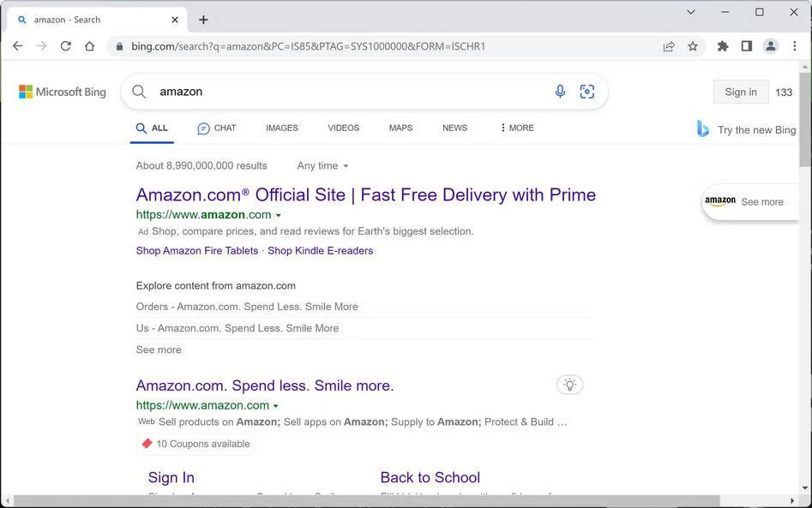Toggle the browser side panel icon
812x508 pixels.
746,46
